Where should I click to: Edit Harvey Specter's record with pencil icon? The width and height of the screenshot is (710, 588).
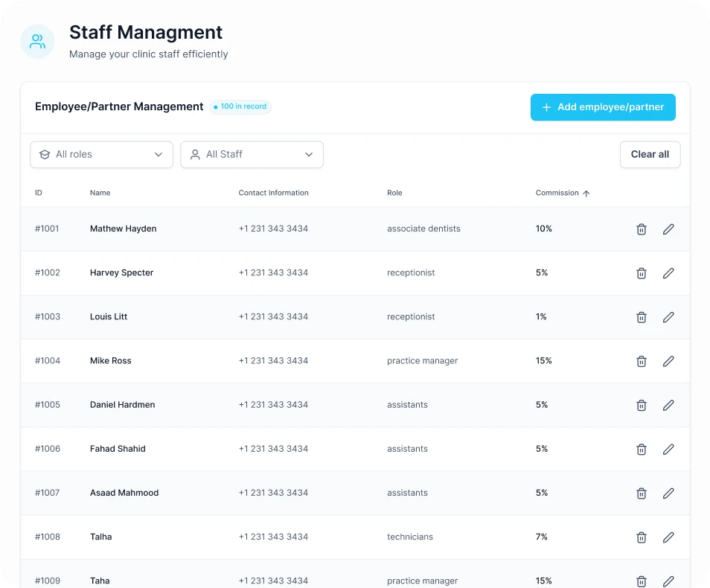(668, 273)
